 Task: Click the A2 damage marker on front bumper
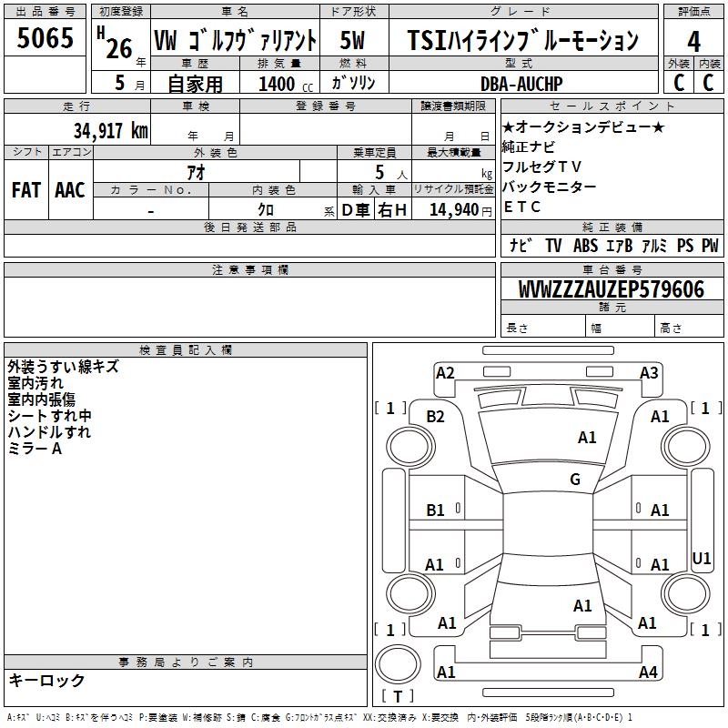click(445, 373)
